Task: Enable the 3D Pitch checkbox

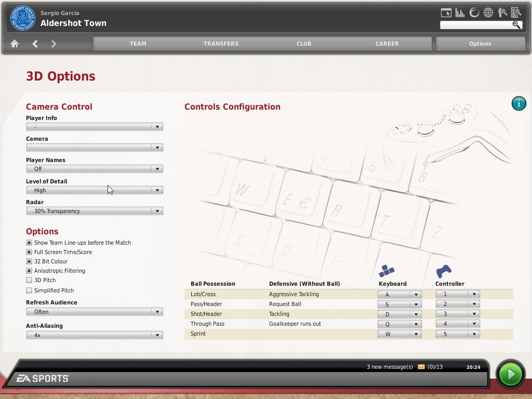Action: point(29,280)
